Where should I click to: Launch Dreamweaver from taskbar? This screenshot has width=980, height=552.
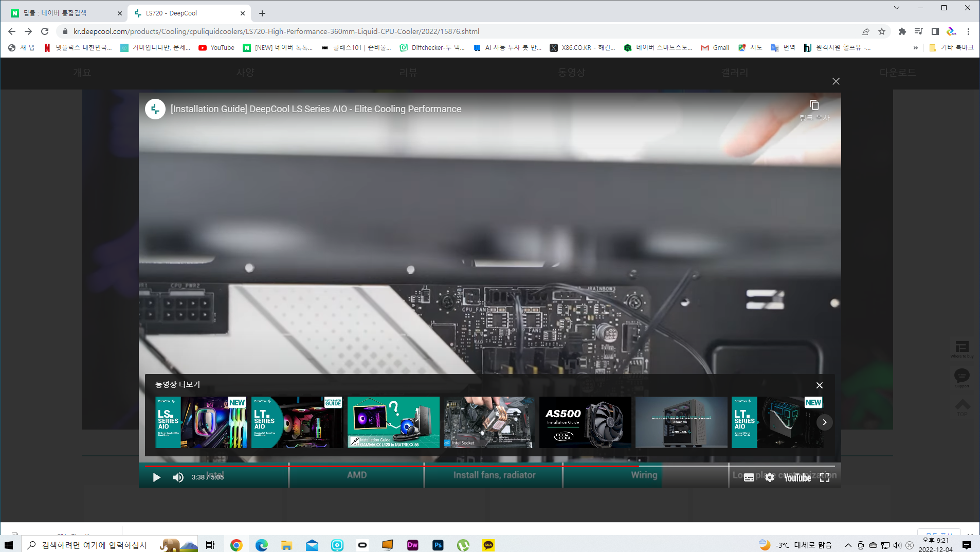pyautogui.click(x=413, y=545)
